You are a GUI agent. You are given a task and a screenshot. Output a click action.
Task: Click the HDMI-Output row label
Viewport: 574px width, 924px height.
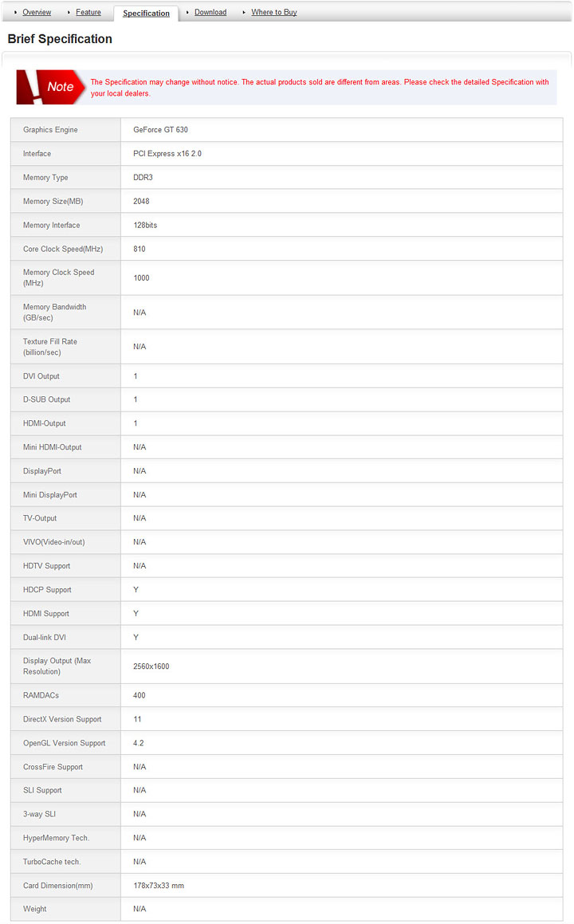coord(45,423)
